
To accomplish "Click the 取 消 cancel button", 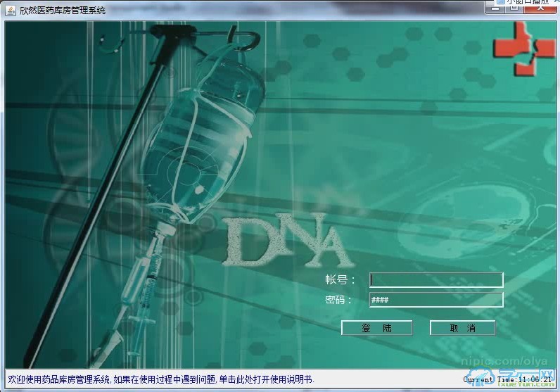I will [462, 328].
